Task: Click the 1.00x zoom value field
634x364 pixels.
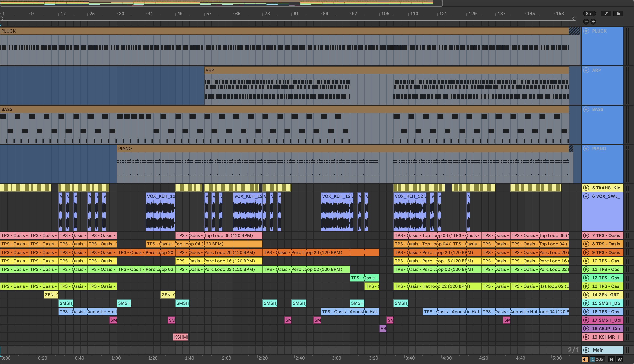Action: click(x=597, y=359)
